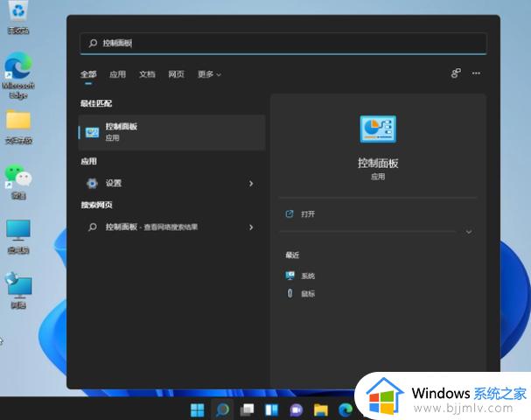Expand the arrow for the web search result

[251, 227]
